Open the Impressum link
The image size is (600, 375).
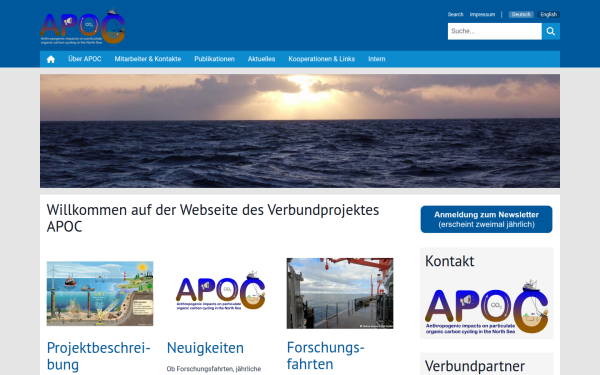tap(482, 15)
